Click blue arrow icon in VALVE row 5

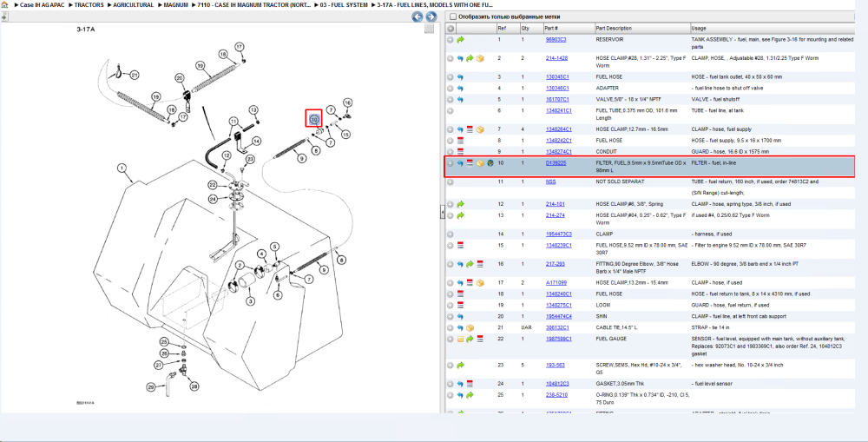pyautogui.click(x=460, y=100)
